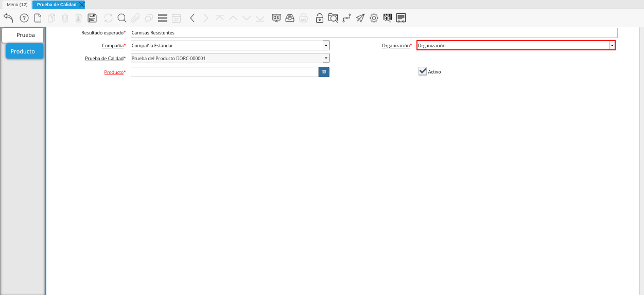Screen dimensions: 644x295
Task: Open zoom across folder-magnifier icon
Action: coord(333,18)
